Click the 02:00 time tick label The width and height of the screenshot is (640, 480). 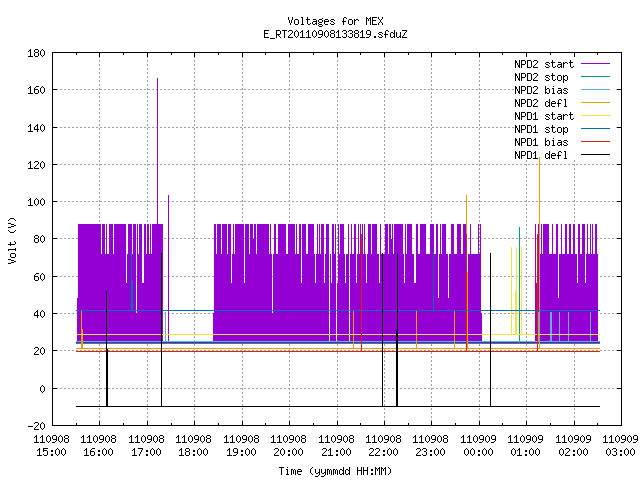pyautogui.click(x=573, y=452)
